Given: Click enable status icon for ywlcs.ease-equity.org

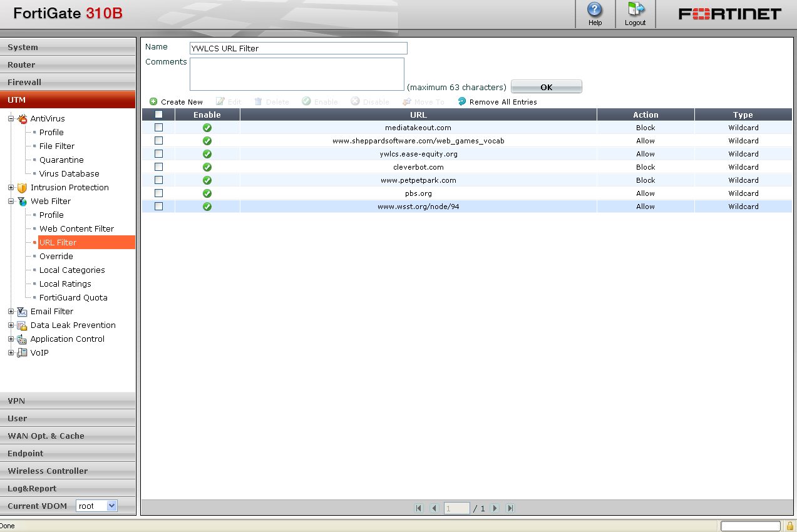Looking at the screenshot, I should 207,154.
